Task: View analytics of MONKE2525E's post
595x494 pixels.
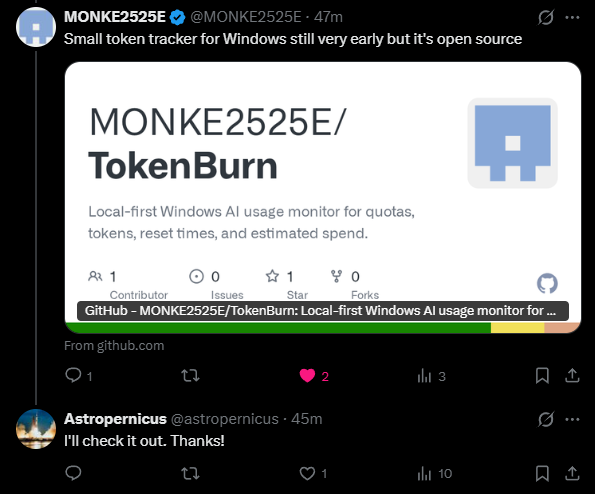Action: tap(424, 376)
